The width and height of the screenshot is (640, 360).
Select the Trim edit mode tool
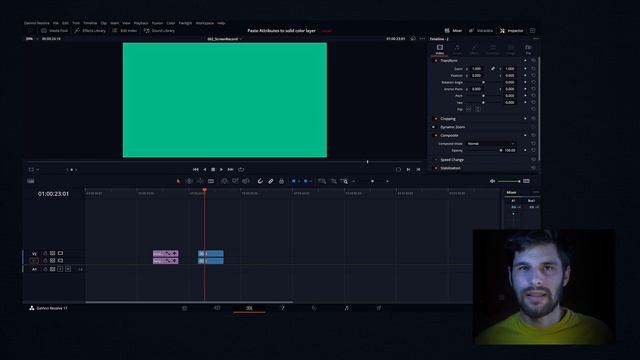(189, 181)
